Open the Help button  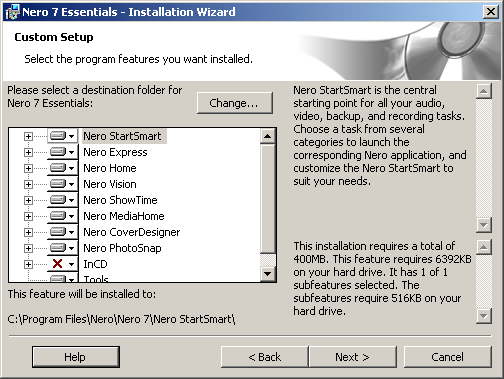[x=76, y=357]
